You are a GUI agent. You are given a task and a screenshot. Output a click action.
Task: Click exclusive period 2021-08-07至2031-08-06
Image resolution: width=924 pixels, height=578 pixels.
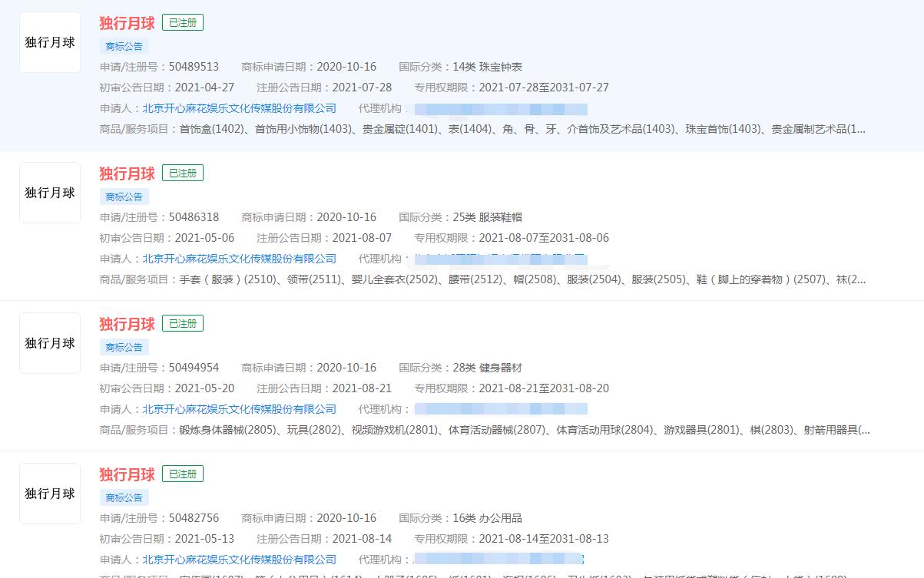[544, 238]
